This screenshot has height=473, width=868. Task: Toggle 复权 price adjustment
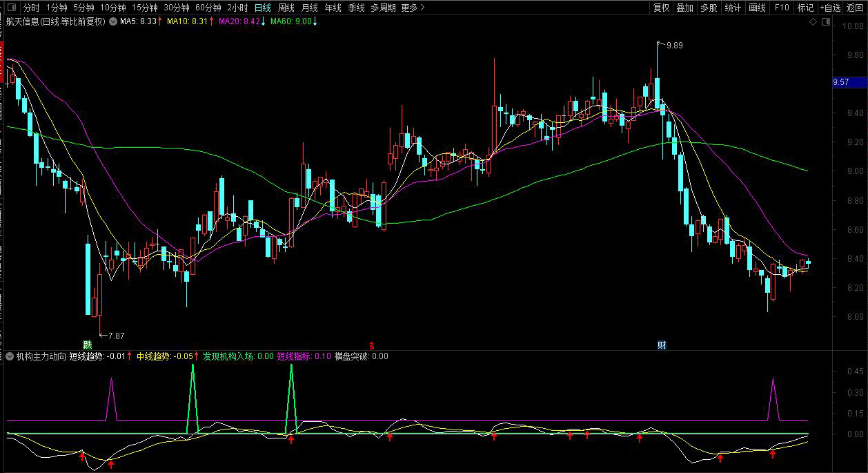(x=661, y=8)
